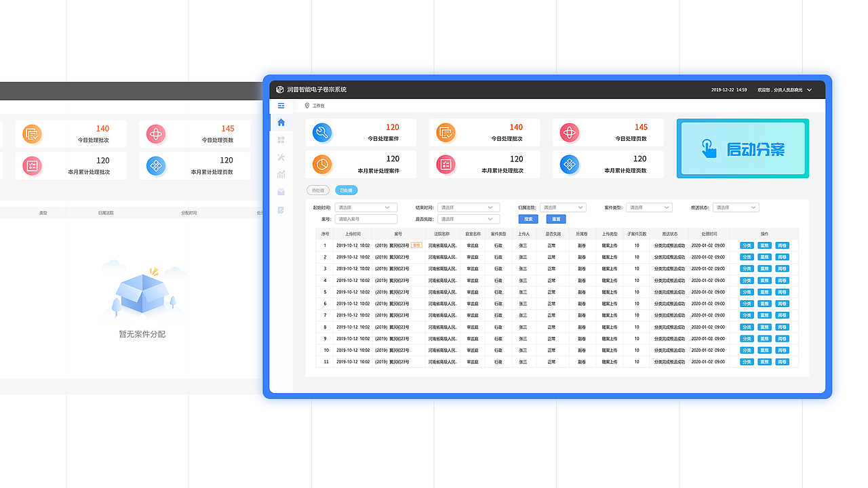Click the 搜索 button

[x=528, y=219]
